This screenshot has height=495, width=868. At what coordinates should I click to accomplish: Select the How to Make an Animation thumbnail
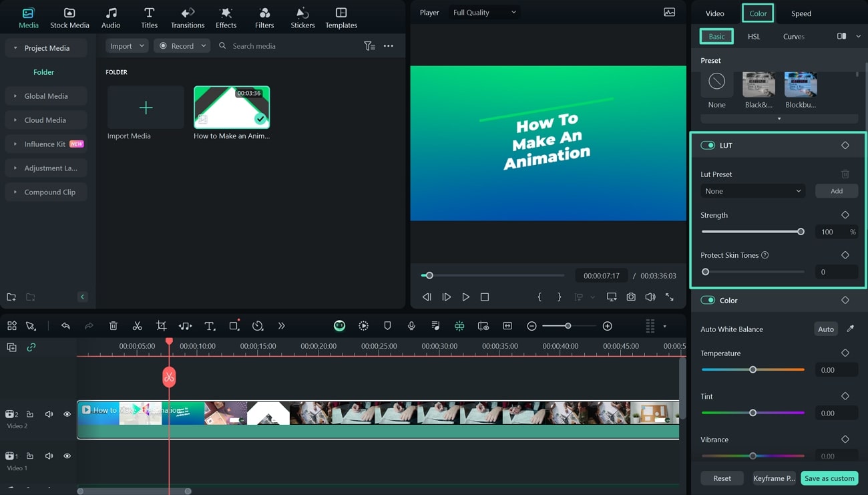(232, 107)
